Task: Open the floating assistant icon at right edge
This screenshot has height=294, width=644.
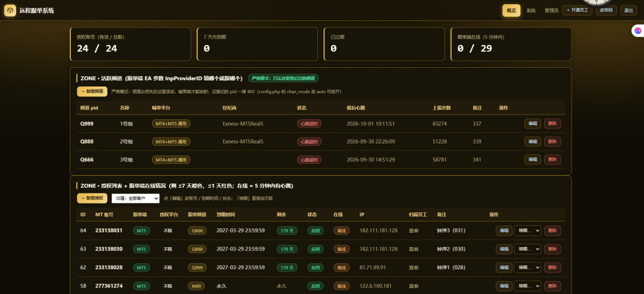Action: point(638,31)
